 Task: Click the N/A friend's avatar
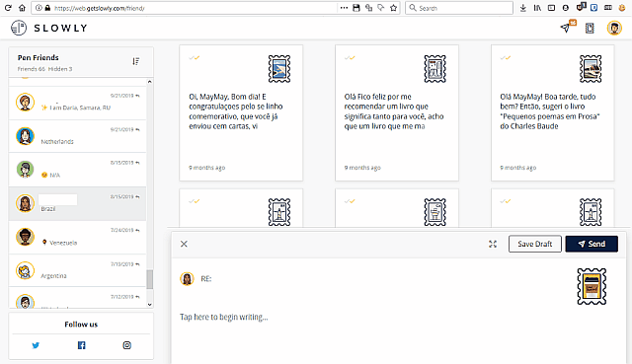coord(25,170)
